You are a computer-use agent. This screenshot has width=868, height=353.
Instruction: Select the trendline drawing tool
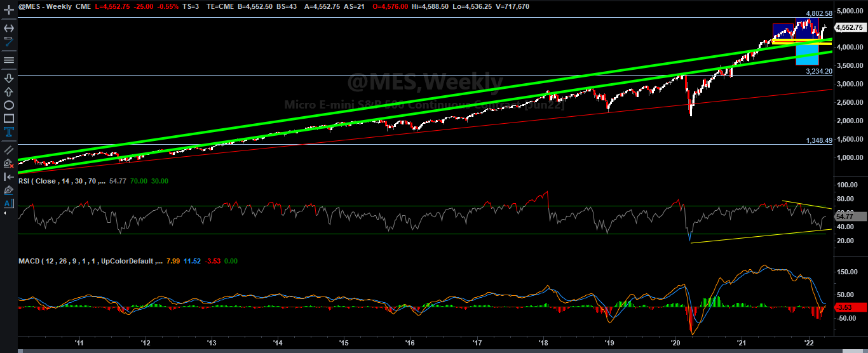9,42
